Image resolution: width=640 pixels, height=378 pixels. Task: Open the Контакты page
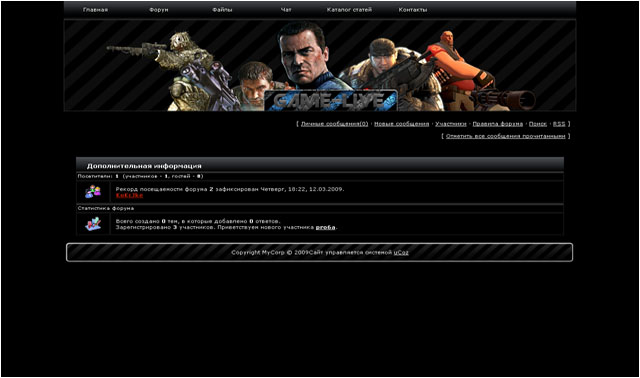pyautogui.click(x=413, y=10)
